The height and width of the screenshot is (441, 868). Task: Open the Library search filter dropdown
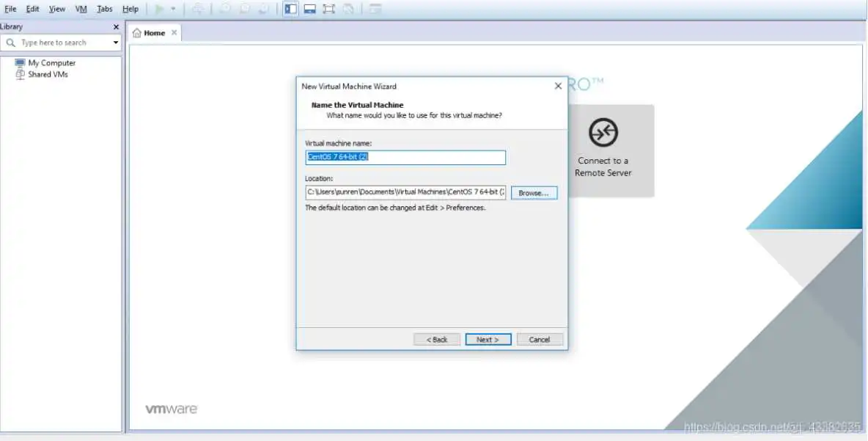pos(115,43)
